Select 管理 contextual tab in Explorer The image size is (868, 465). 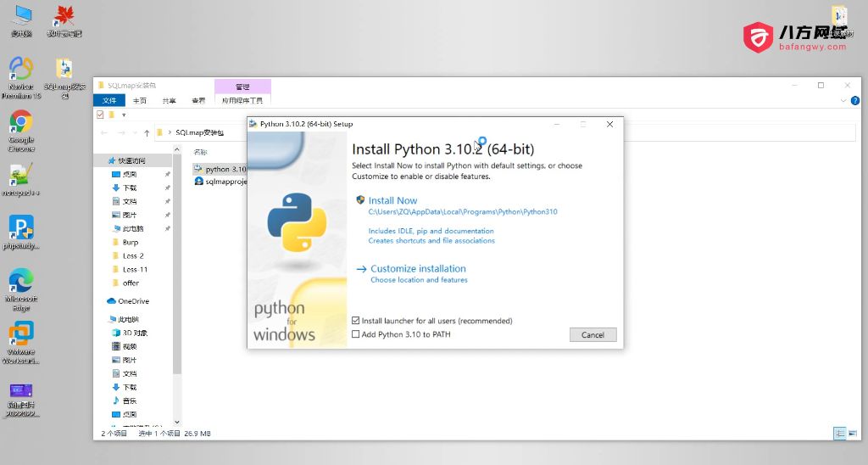point(242,87)
